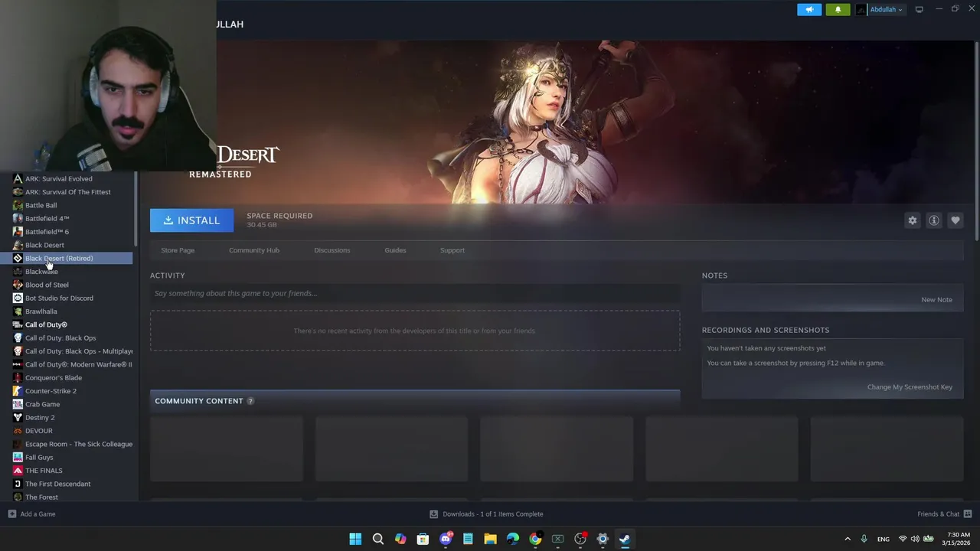Screen dimensions: 980x551
Task: Click the Add a Game plus icon
Action: click(11, 514)
